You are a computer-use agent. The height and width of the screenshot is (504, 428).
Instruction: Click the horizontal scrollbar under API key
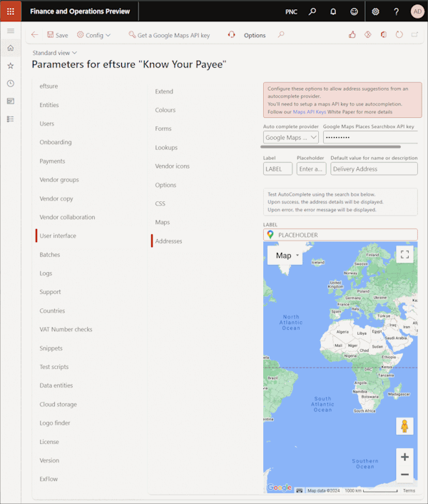point(331,147)
